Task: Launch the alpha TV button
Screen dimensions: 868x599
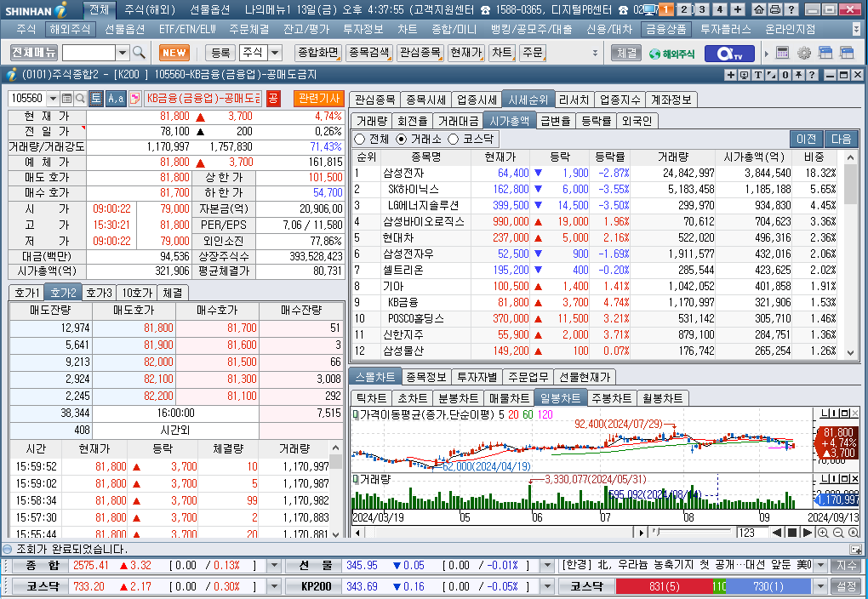Action: tap(729, 53)
